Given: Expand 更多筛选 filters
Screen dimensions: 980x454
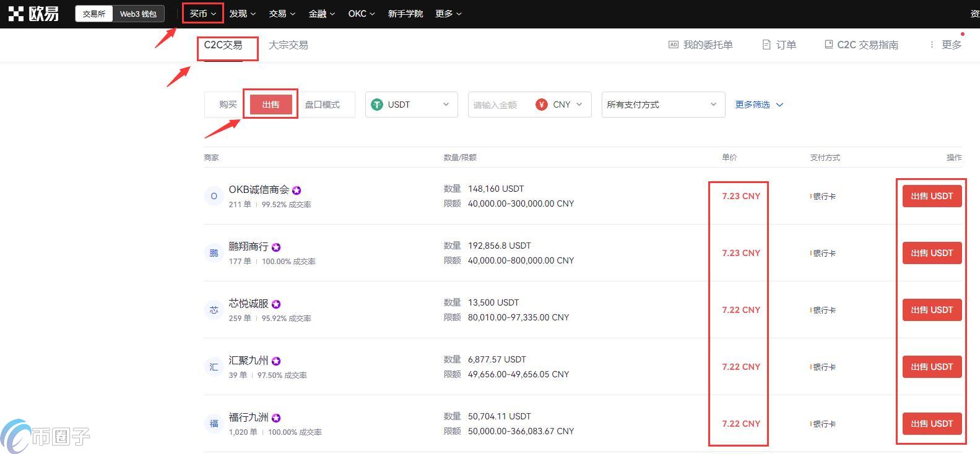Looking at the screenshot, I should (759, 105).
